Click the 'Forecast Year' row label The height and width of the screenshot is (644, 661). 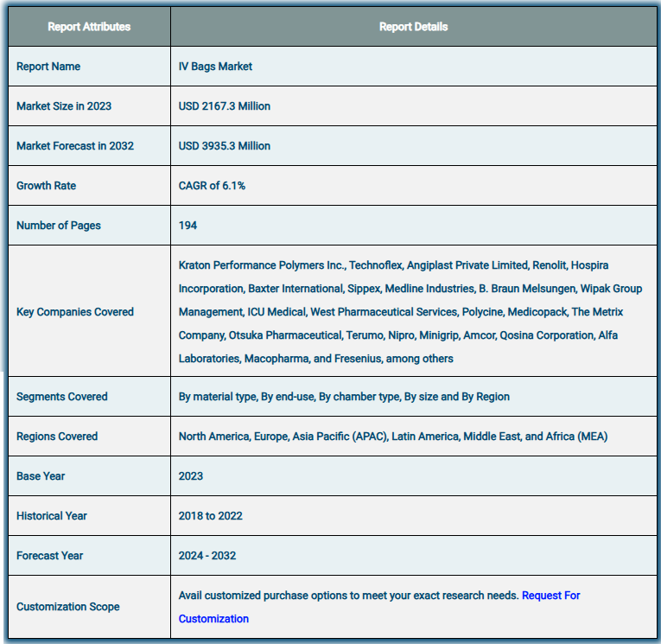coord(50,556)
